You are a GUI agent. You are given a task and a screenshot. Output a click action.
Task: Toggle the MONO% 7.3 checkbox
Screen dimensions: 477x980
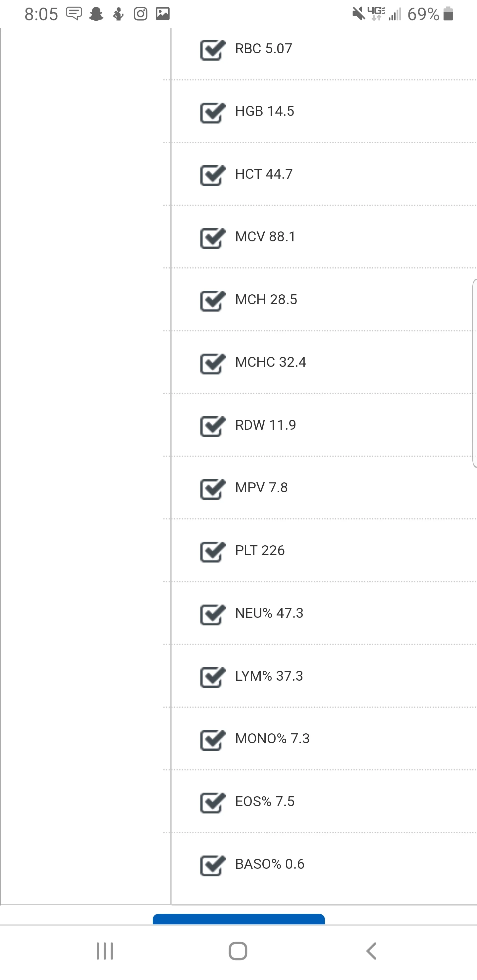pyautogui.click(x=212, y=740)
